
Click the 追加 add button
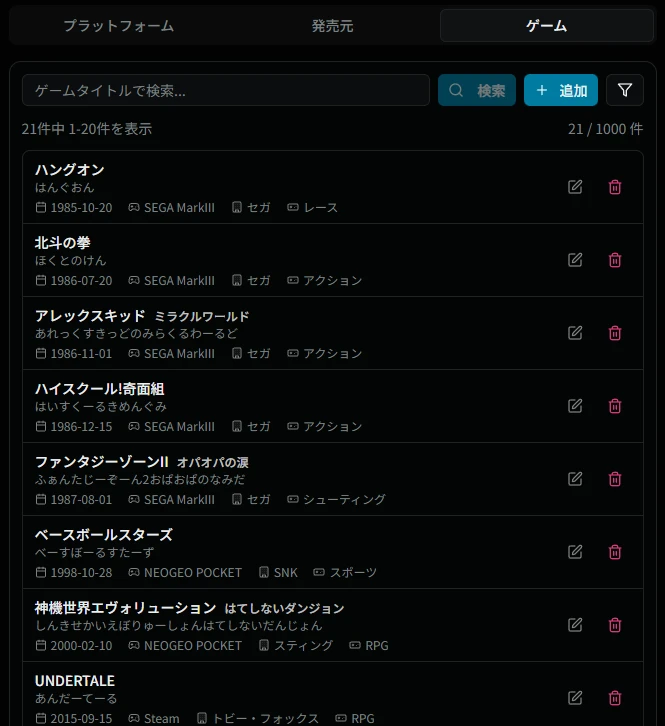pyautogui.click(x=560, y=90)
